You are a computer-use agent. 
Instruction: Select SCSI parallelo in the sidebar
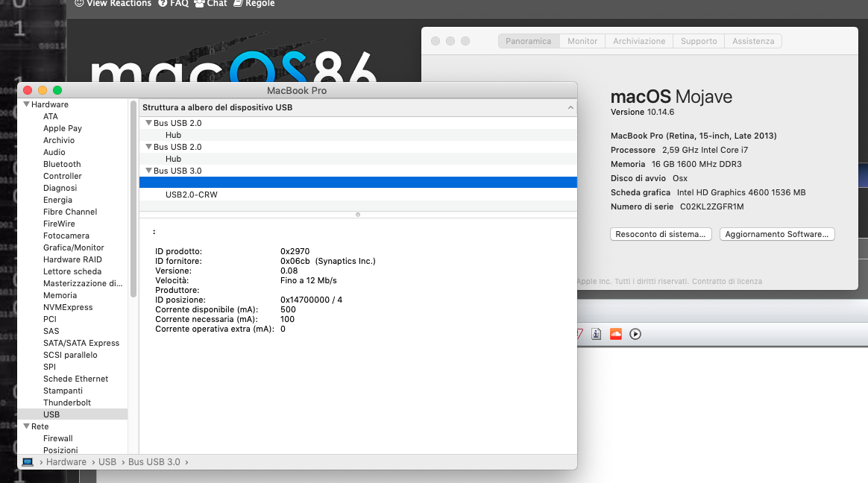point(70,356)
